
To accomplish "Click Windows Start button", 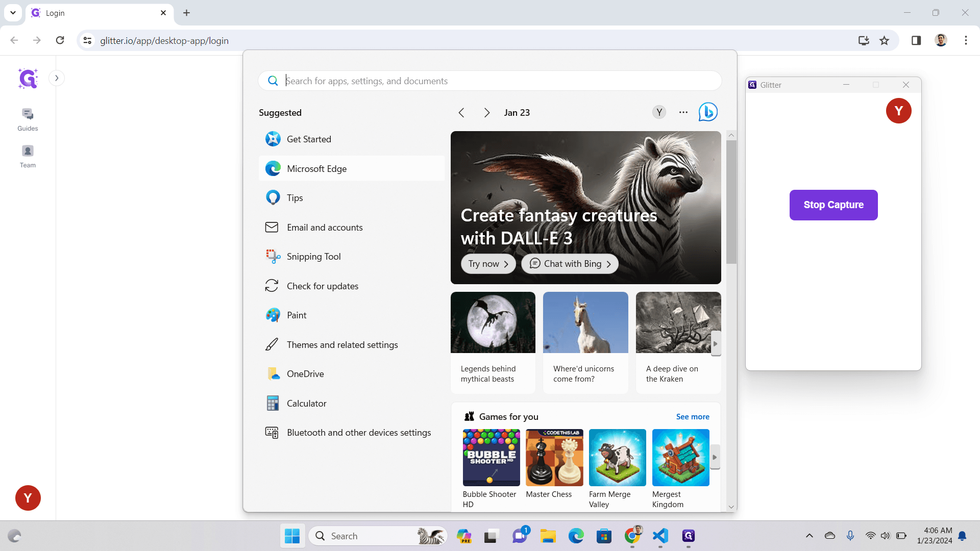I will 292,536.
